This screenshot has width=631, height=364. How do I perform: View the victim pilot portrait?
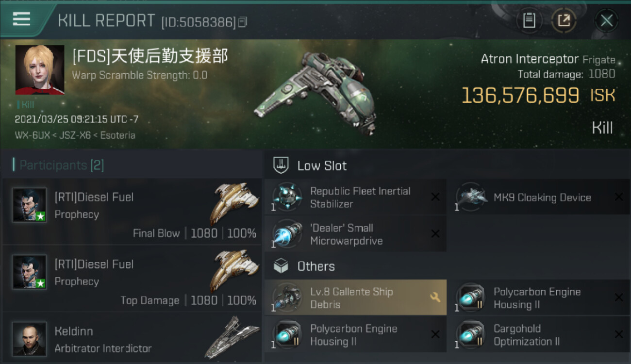click(40, 70)
